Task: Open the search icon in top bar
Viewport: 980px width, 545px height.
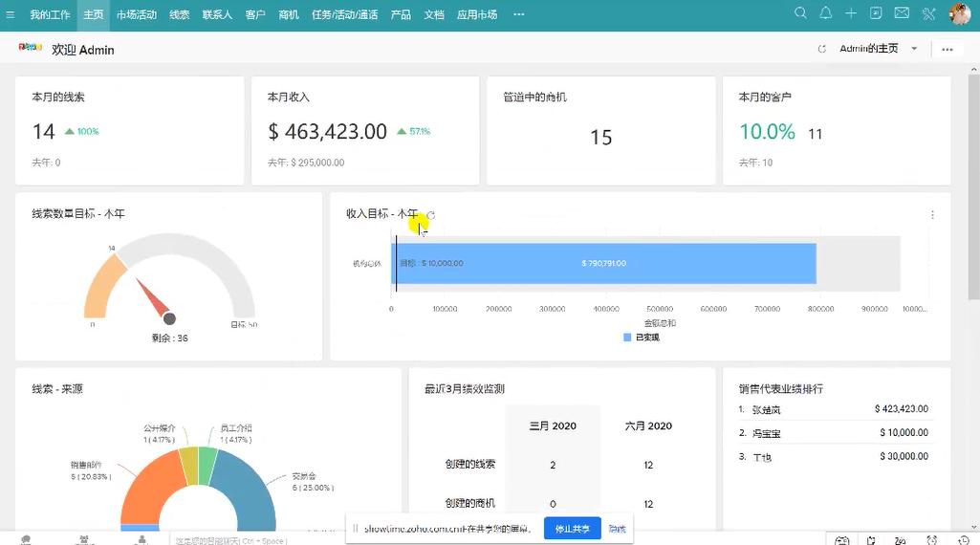Action: coord(801,13)
